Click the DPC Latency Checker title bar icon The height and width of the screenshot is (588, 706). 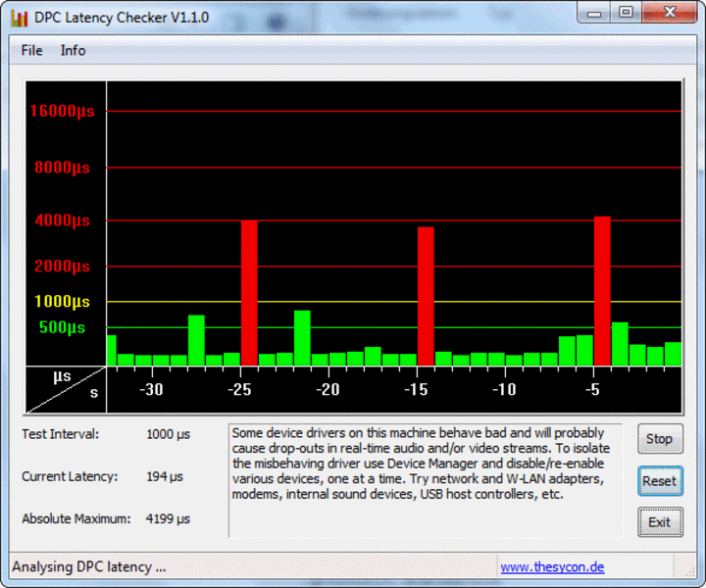(20, 18)
